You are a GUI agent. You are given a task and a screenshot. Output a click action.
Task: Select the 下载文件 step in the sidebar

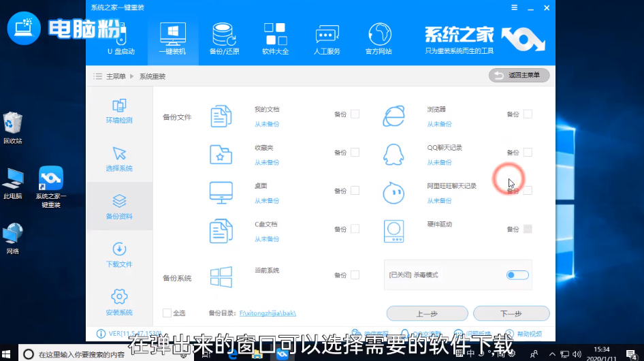click(119, 255)
